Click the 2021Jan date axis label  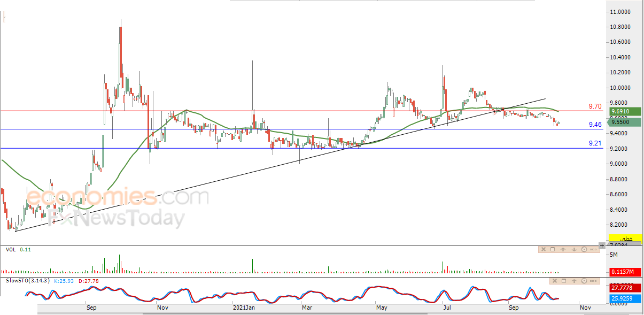[x=245, y=308]
